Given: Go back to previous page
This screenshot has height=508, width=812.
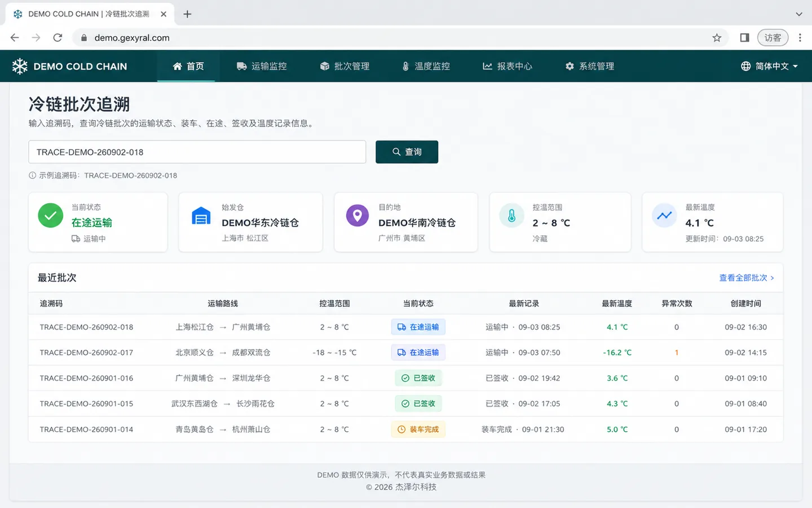Looking at the screenshot, I should point(15,38).
